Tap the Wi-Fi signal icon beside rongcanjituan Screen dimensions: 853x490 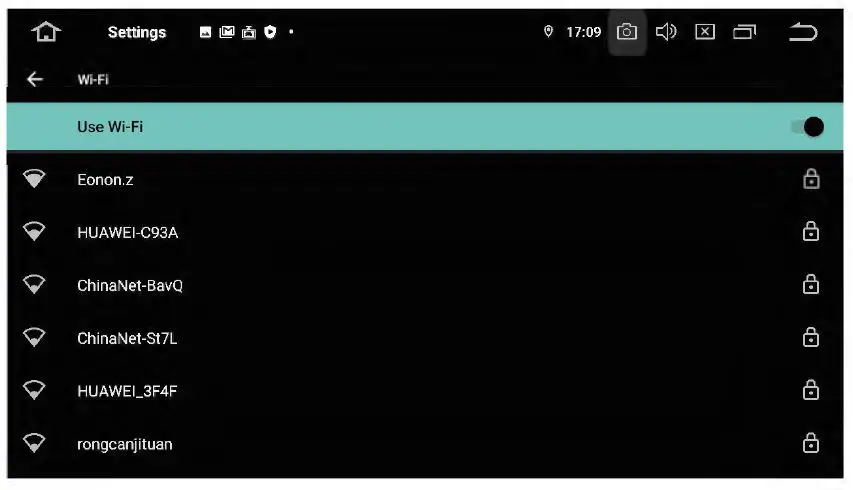click(x=34, y=443)
